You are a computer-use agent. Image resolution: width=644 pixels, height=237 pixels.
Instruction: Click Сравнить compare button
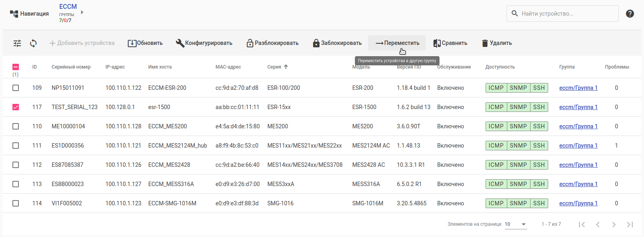450,43
